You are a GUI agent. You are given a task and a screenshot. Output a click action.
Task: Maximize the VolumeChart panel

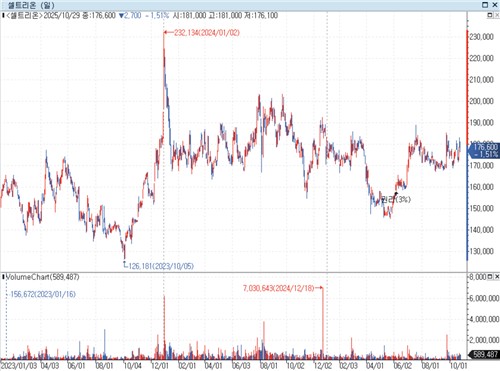point(490,277)
